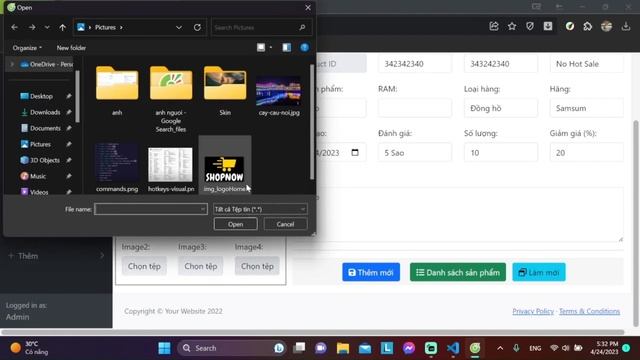Choose file for Image4
This screenshot has width=640, height=360.
(257, 266)
